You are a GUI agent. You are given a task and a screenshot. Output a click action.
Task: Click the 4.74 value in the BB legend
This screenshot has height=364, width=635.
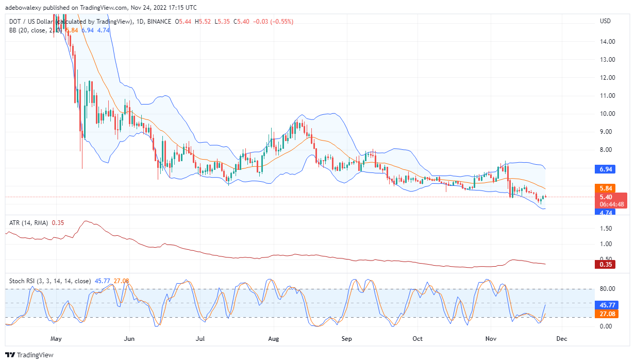pyautogui.click(x=103, y=30)
